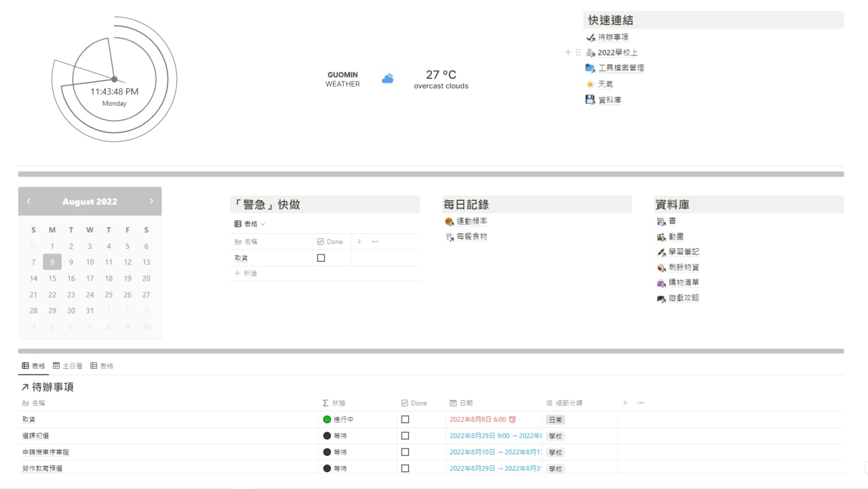Click the 學校 tag in 勞作教育預選 row
The image size is (868, 489).
pyautogui.click(x=555, y=469)
